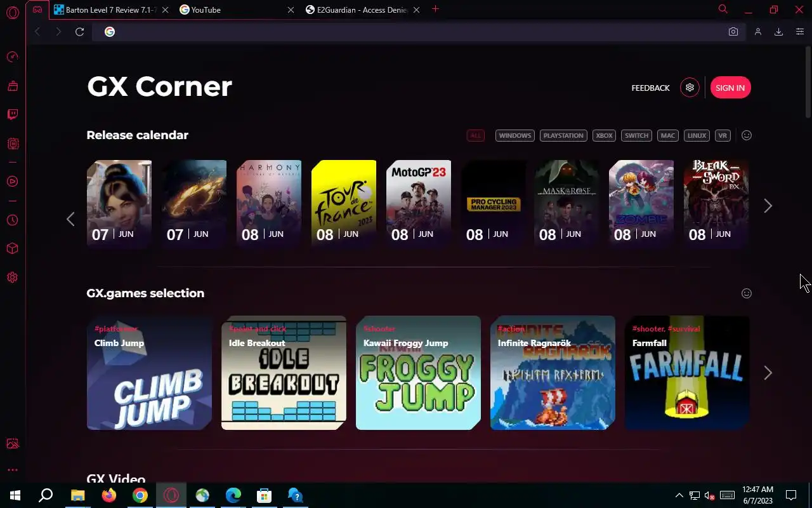The width and height of the screenshot is (812, 508).
Task: Open the Mask of the Rose card
Action: (x=566, y=203)
